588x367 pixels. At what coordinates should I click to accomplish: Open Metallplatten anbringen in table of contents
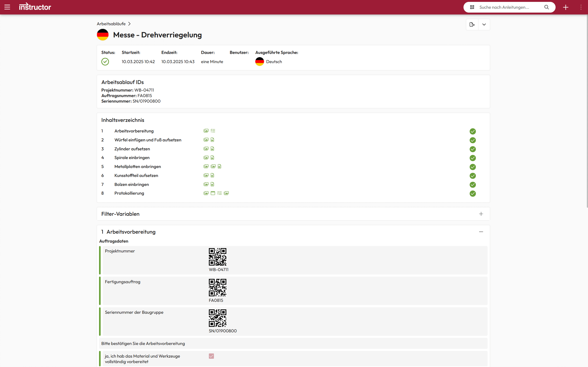tap(138, 166)
